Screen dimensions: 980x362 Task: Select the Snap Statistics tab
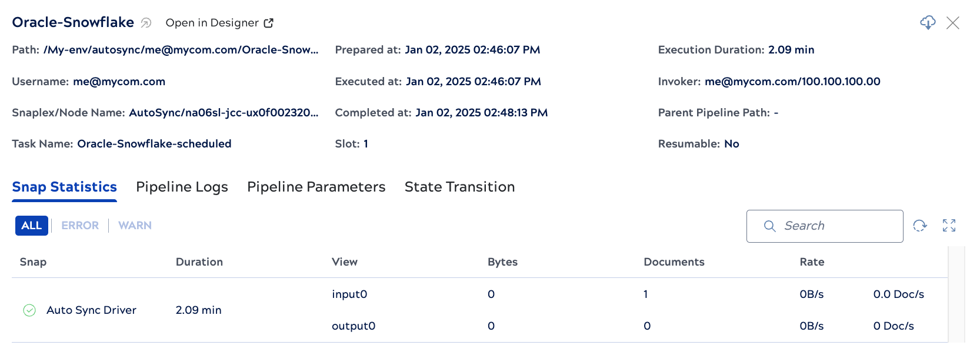coord(64,187)
